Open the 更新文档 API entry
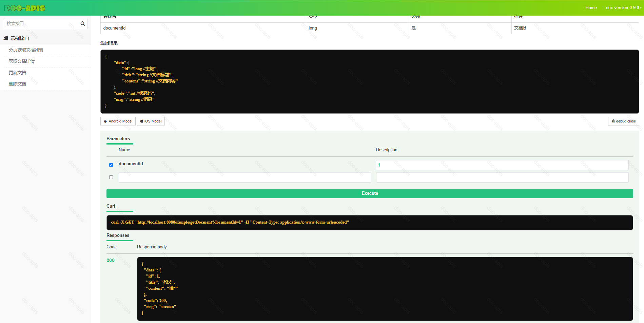 point(18,73)
